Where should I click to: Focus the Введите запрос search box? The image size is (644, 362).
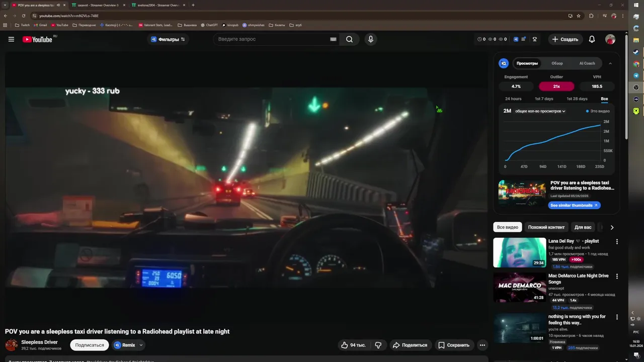272,39
